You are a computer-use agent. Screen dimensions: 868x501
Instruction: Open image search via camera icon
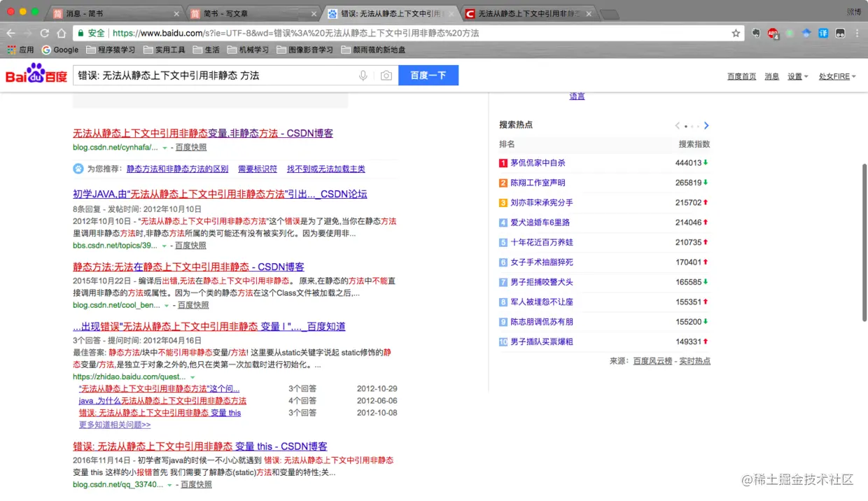(x=386, y=76)
